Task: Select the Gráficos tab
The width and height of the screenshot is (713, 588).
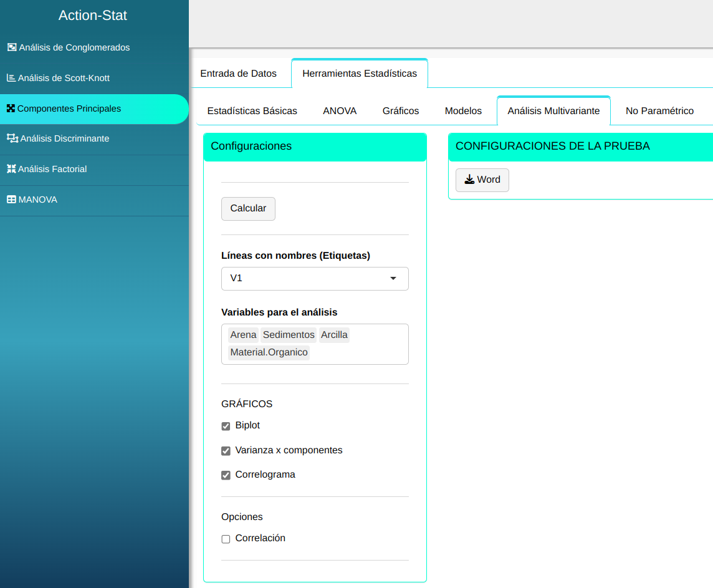Action: click(x=400, y=111)
